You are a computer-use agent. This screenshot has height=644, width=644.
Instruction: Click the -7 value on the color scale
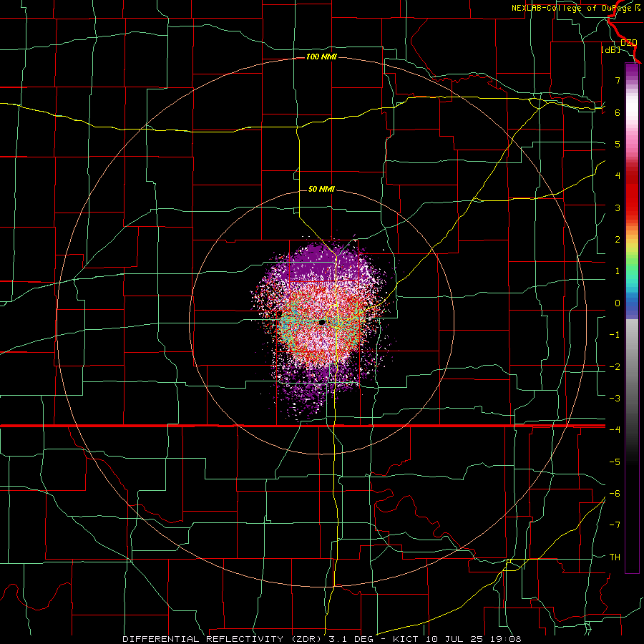(x=615, y=525)
